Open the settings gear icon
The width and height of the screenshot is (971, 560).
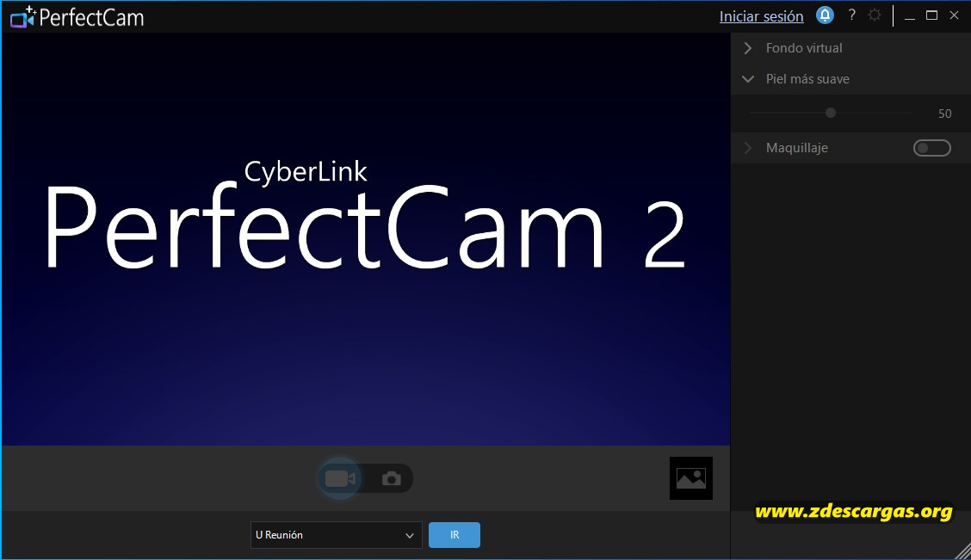875,15
